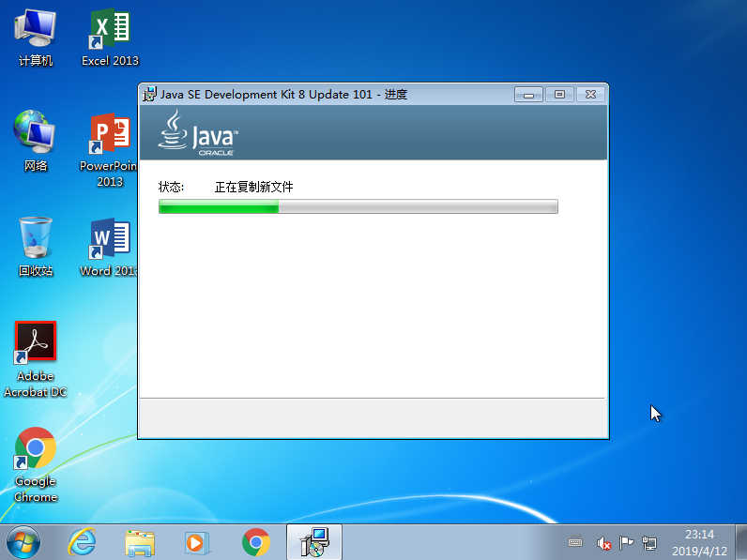Select the 网络 desktop icon
The width and height of the screenshot is (747, 560).
[x=36, y=141]
